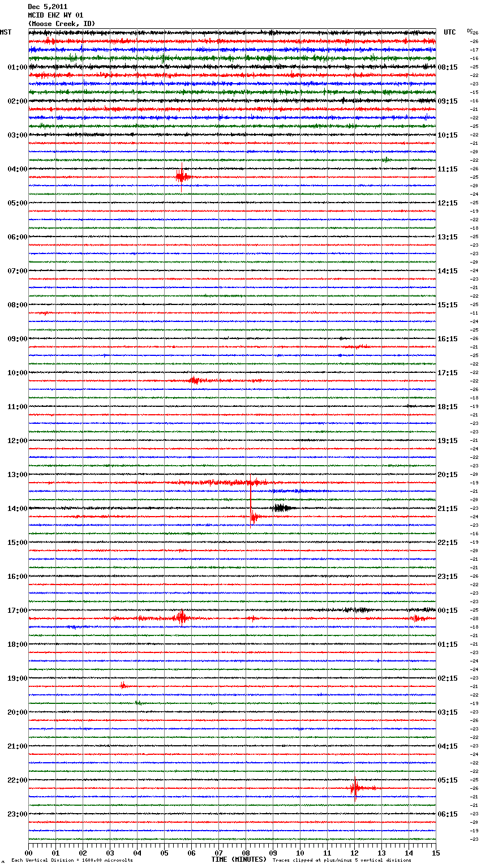
Task: Click the "Traces clipped at plus/minus 5 vertical divisions" note
Action: [342, 861]
